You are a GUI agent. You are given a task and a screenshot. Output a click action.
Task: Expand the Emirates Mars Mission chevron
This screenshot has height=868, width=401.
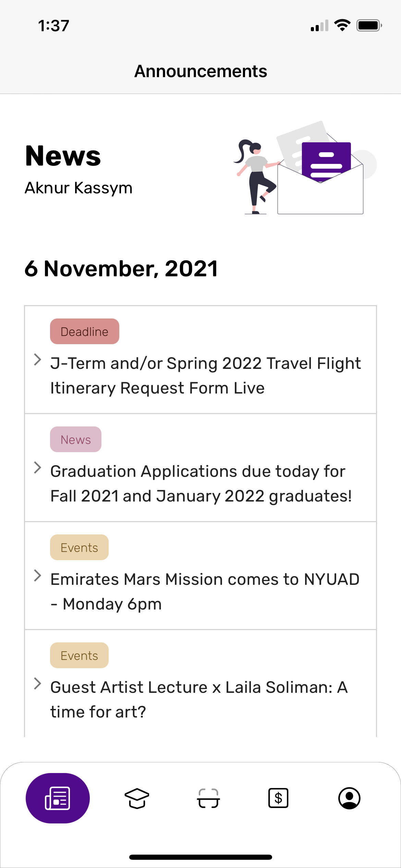click(x=38, y=576)
